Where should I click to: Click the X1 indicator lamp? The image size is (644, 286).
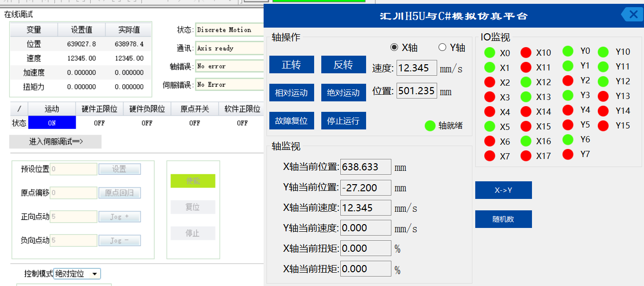point(490,67)
